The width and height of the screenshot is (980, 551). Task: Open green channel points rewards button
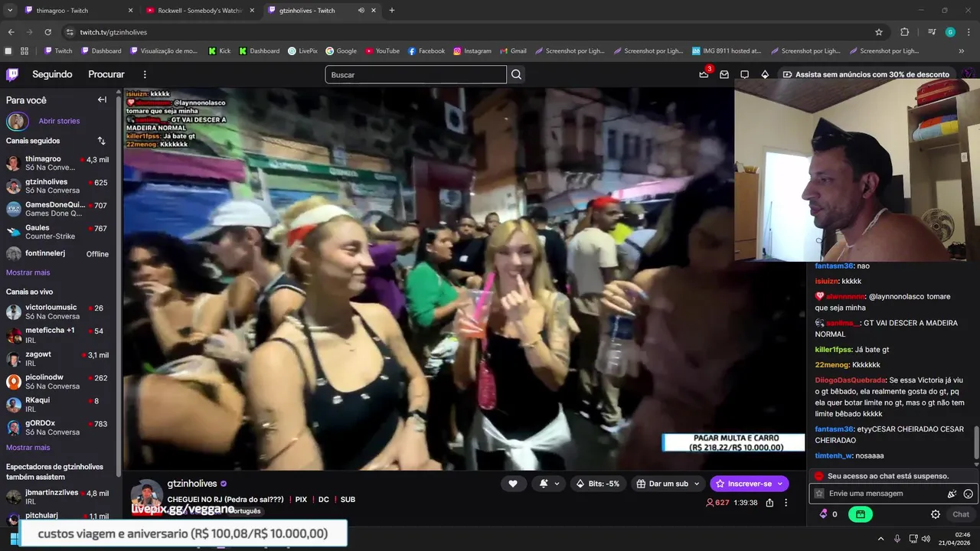coord(861,514)
